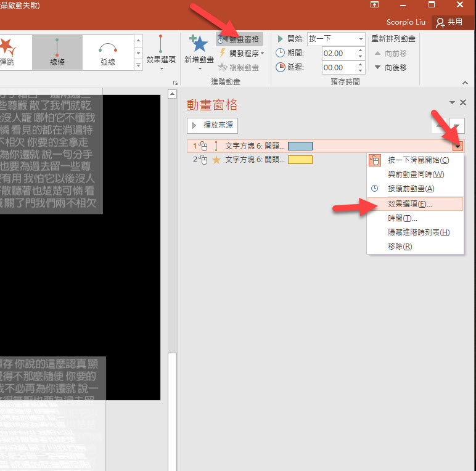Select 時間(T)... in the context menu
This screenshot has height=471, width=476.
point(402,218)
